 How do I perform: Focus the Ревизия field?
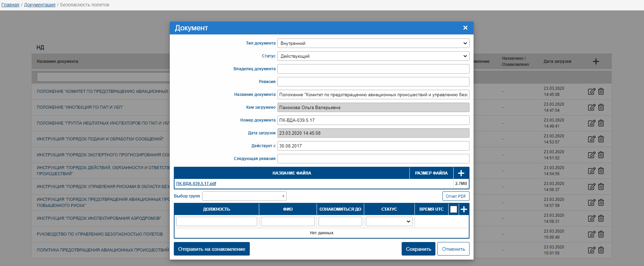373,82
